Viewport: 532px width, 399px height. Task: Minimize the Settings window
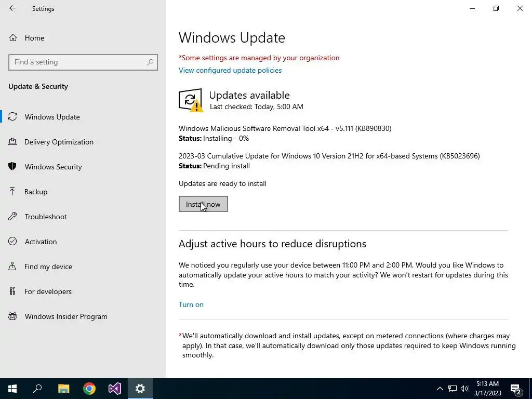tap(472, 8)
